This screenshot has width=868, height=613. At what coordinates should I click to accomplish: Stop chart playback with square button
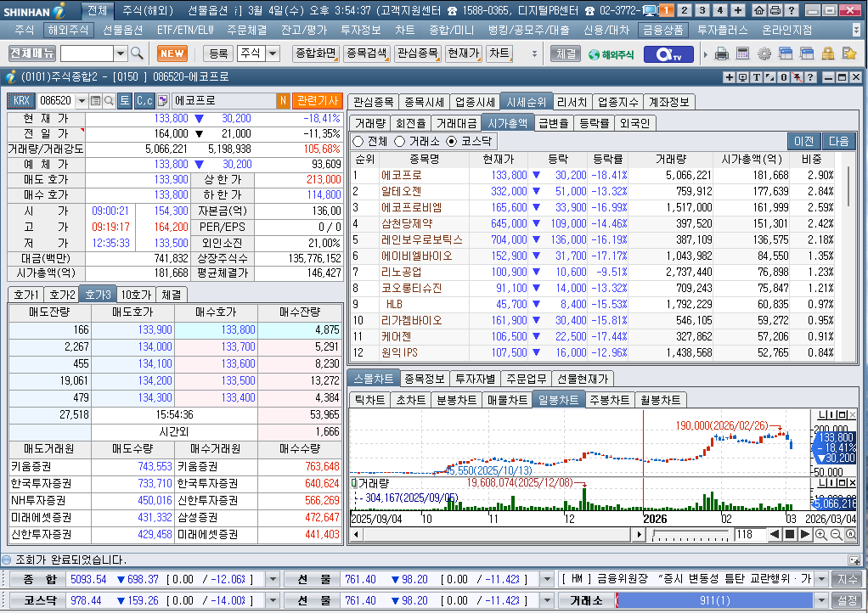click(x=790, y=534)
